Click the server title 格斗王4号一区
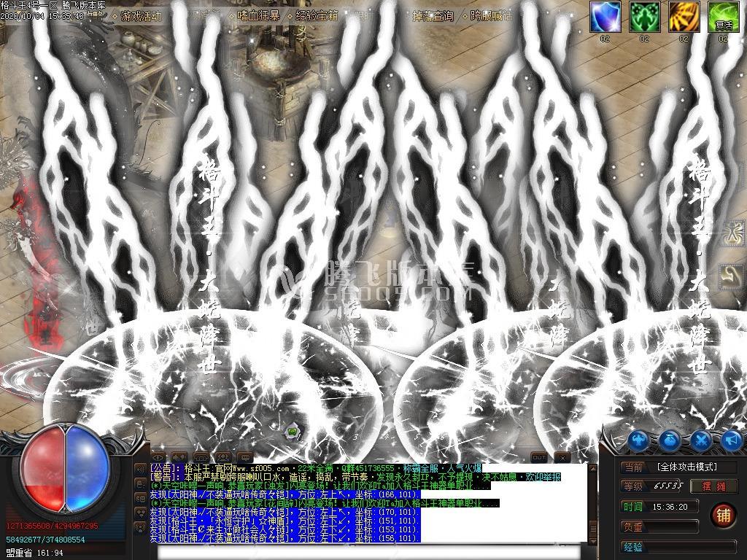 point(28,6)
